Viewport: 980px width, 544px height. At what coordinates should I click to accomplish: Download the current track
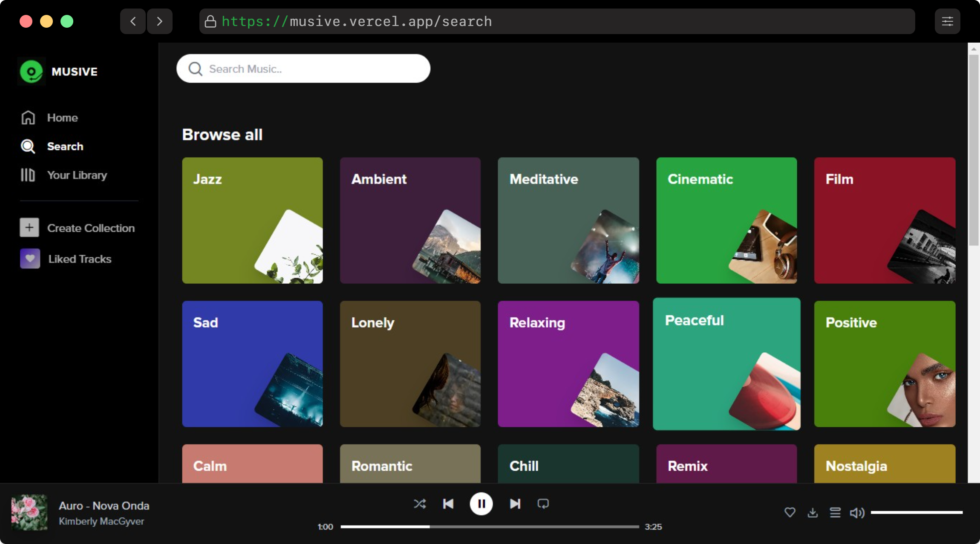tap(813, 512)
